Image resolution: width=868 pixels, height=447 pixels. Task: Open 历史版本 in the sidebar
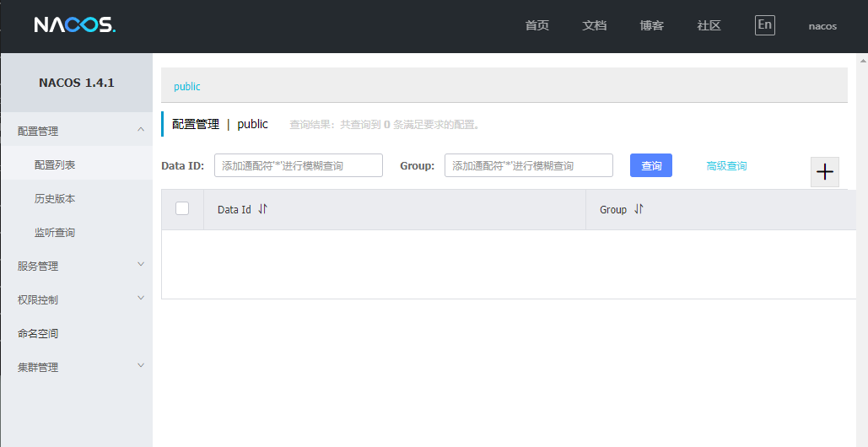[x=55, y=198]
